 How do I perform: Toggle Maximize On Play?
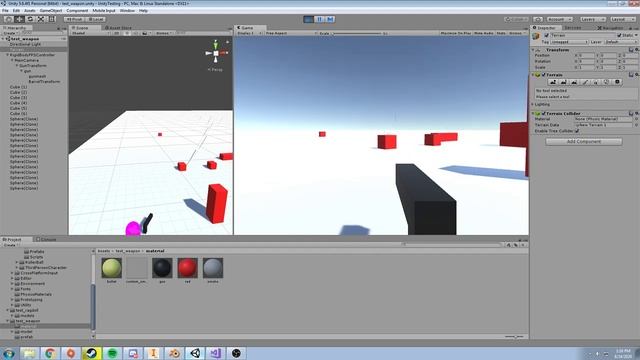tap(456, 33)
